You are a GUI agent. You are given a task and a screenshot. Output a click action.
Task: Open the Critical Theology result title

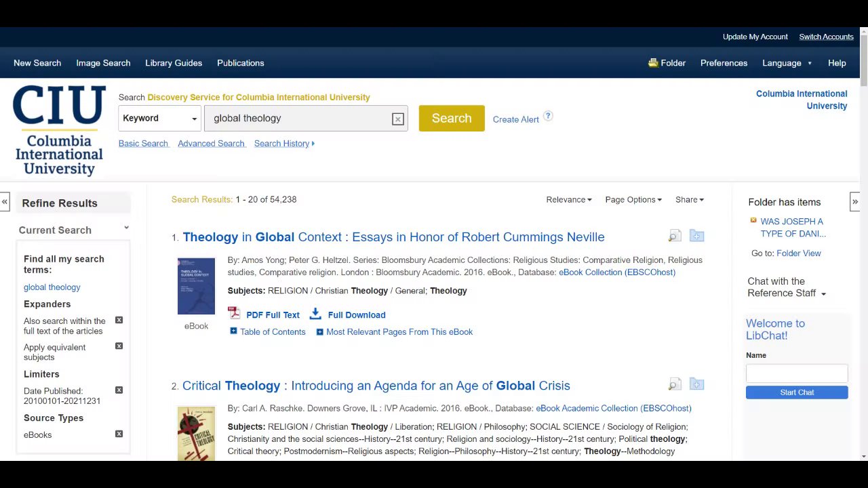coord(376,386)
